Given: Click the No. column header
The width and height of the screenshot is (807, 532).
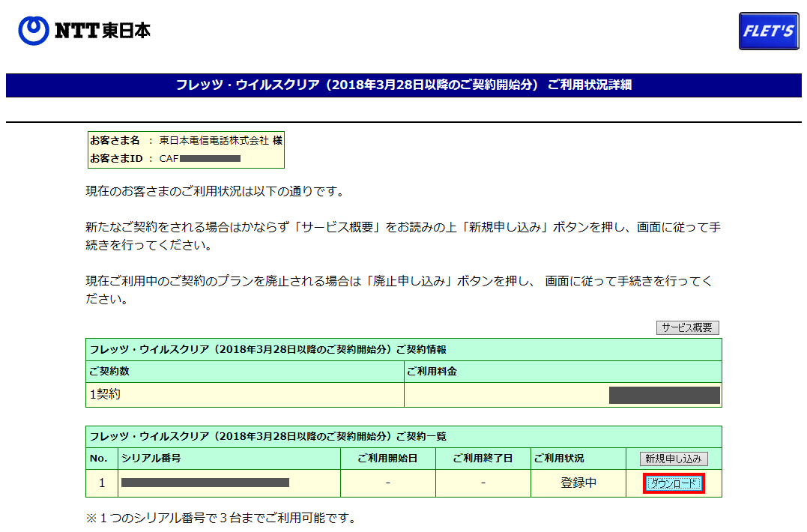Looking at the screenshot, I should point(102,459).
